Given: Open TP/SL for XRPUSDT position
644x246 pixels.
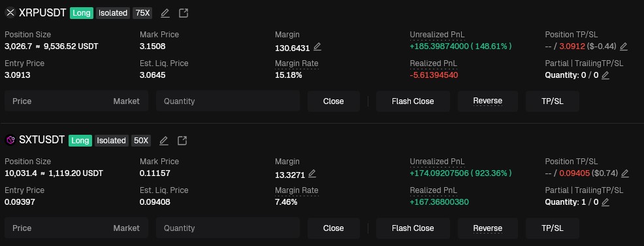Looking at the screenshot, I should 553,101.
